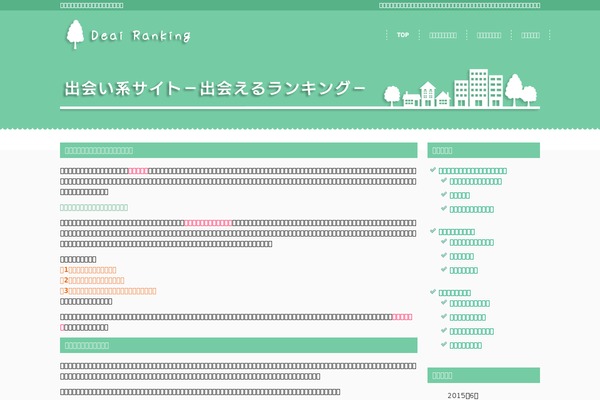Open the second top-level sidebar category link
The height and width of the screenshot is (400, 600).
click(457, 232)
